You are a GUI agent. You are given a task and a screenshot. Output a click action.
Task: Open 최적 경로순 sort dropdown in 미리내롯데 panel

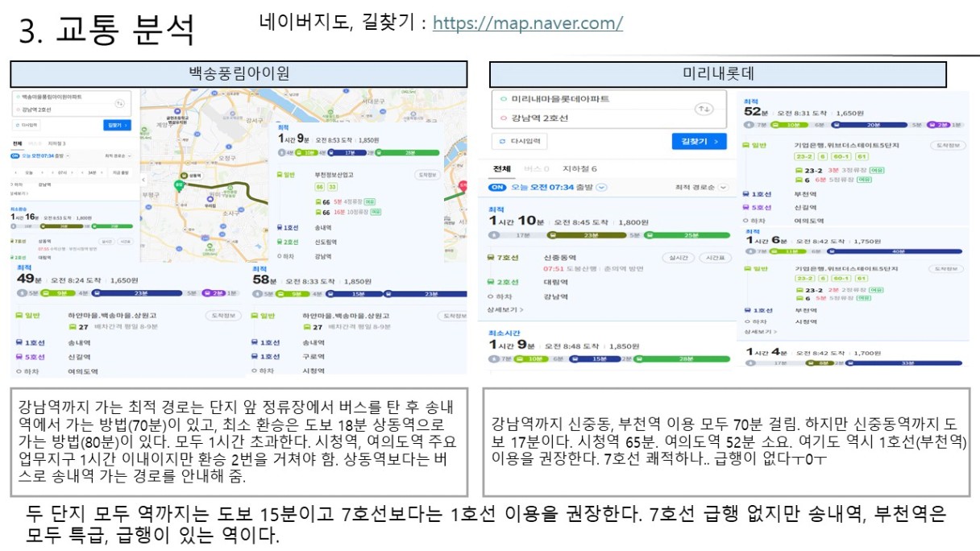coord(700,187)
